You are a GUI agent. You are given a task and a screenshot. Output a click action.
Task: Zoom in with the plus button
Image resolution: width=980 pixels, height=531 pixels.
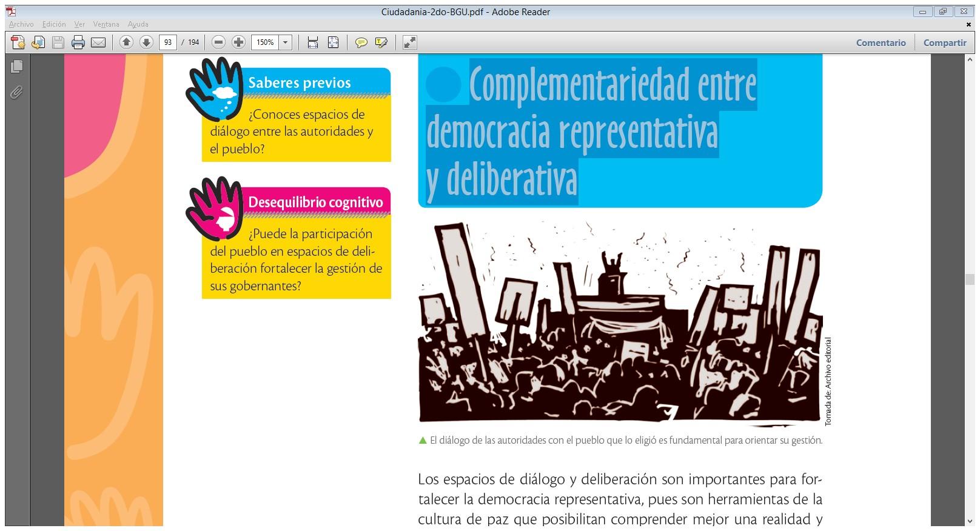coord(239,42)
